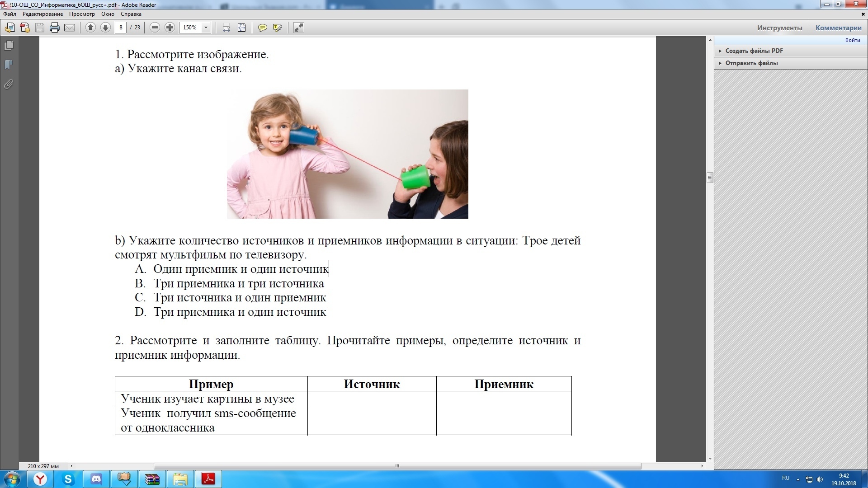Click the 'Пример' table header
Viewport: 868px width, 488px height.
211,384
